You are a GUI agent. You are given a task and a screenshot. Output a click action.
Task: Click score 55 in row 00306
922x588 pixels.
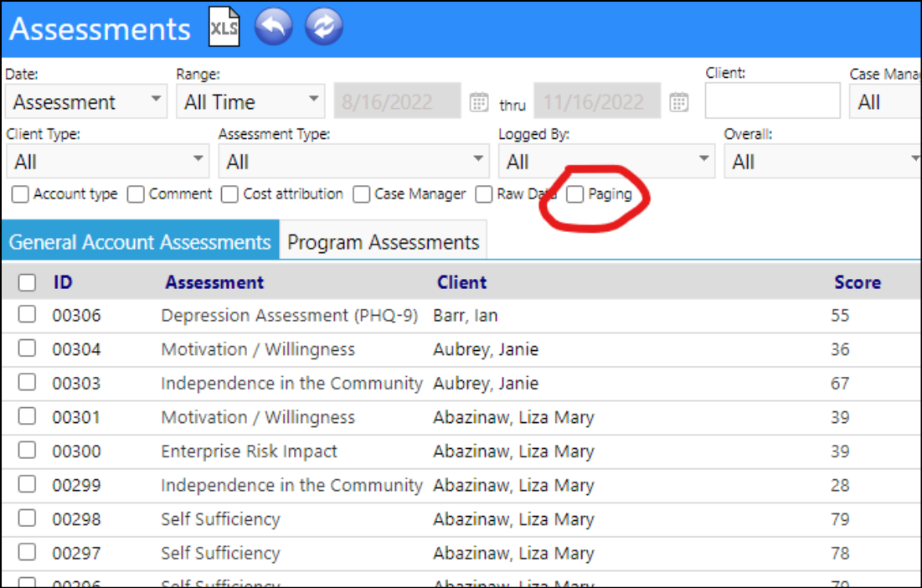tap(840, 315)
